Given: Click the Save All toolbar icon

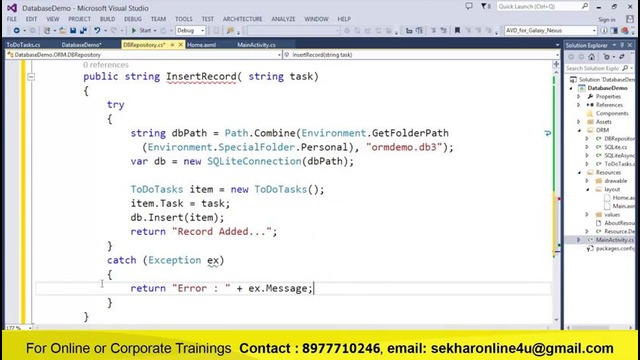Looking at the screenshot, I should [x=83, y=31].
